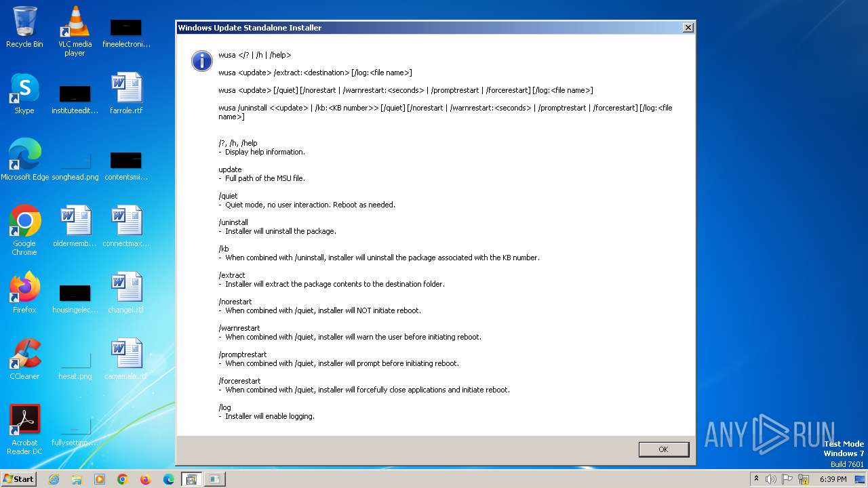The image size is (868, 488).
Task: Switch to the Windows Update installer taskbar button
Action: point(191,479)
